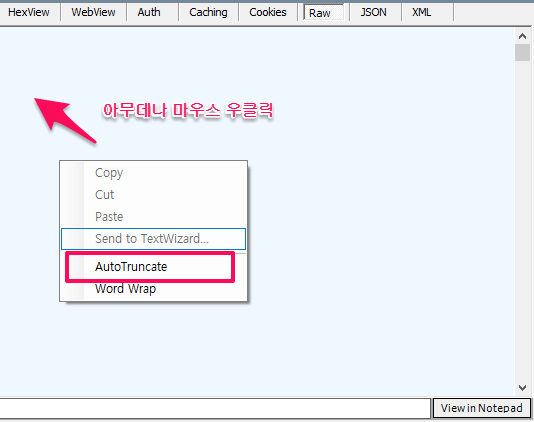
Task: Open the WebView tab
Action: coord(93,12)
